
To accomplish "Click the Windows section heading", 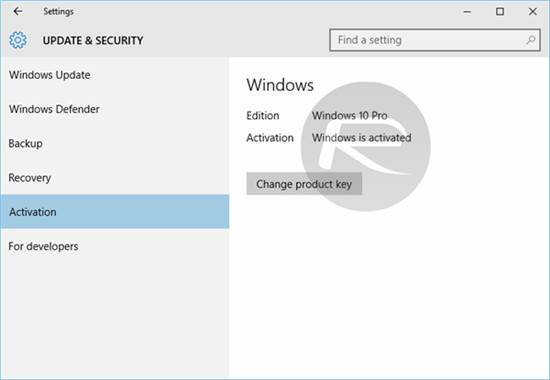I will tap(280, 85).
